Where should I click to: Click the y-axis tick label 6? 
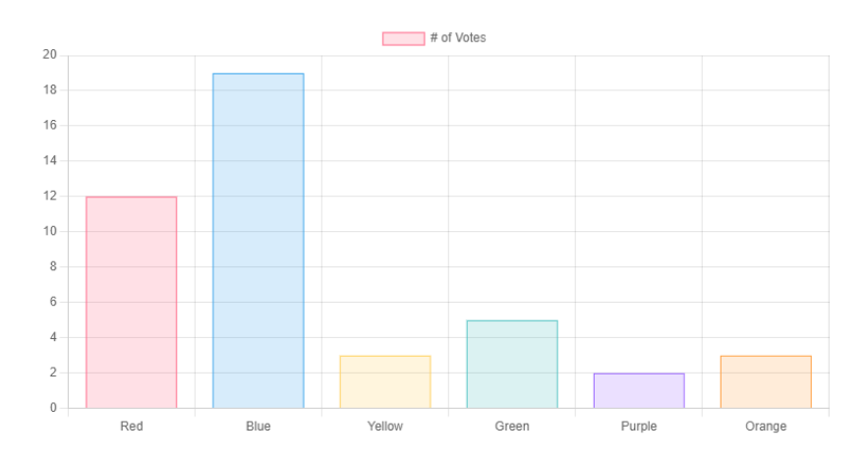coord(53,302)
